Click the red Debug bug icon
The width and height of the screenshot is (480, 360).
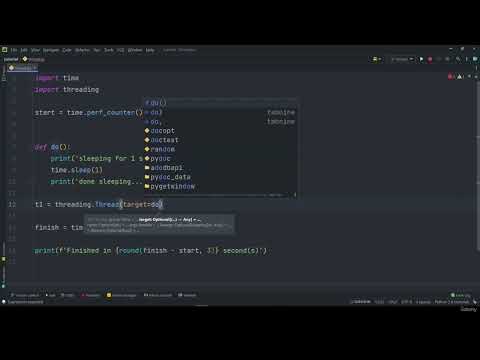(x=430, y=59)
